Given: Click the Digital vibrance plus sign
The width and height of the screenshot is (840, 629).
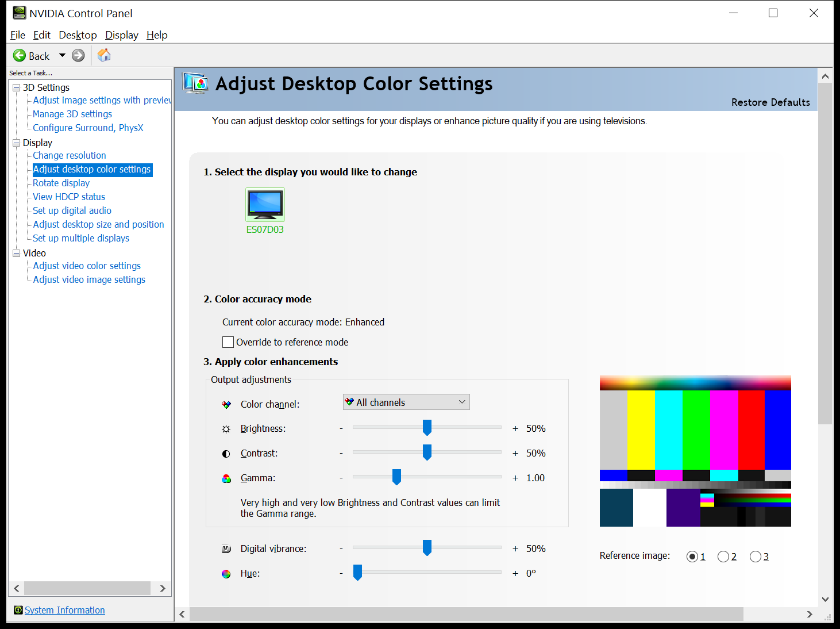Looking at the screenshot, I should pyautogui.click(x=515, y=549).
